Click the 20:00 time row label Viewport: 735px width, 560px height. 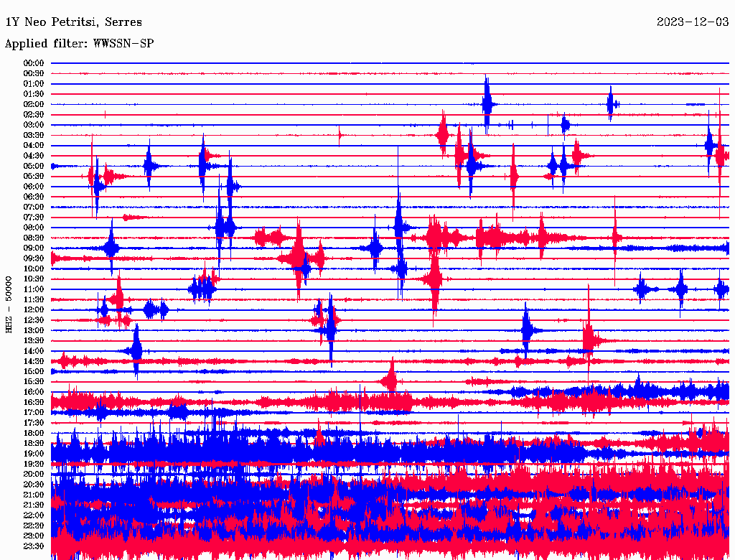click(x=34, y=474)
